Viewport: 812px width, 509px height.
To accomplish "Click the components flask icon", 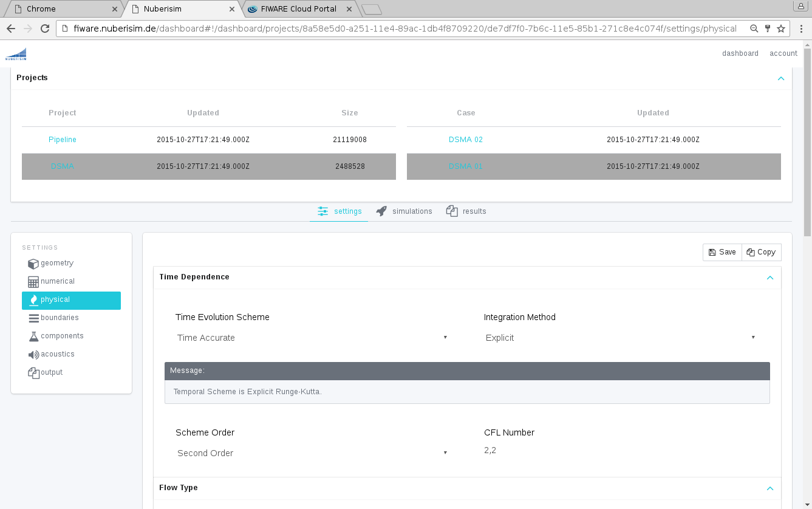I will (x=33, y=336).
